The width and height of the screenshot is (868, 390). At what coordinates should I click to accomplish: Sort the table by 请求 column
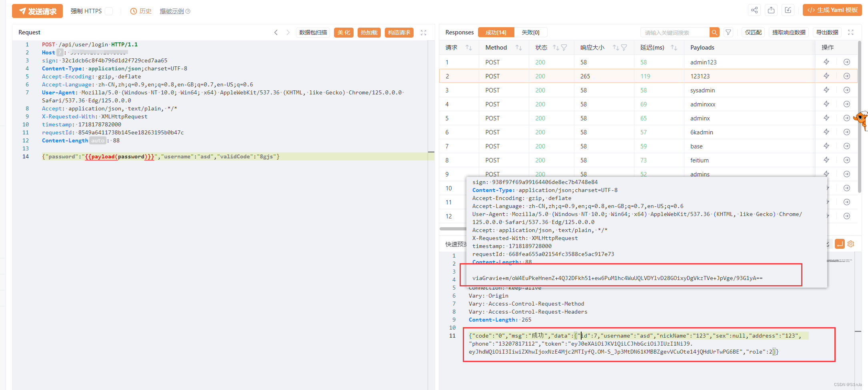click(x=469, y=48)
